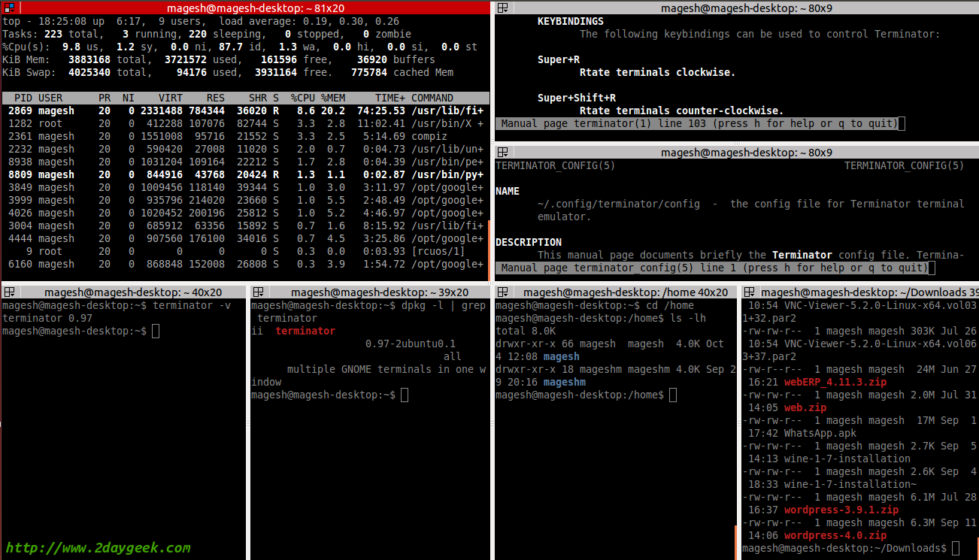Click the compiz process row in top
Viewport: 979px width, 560px height.
click(x=244, y=136)
